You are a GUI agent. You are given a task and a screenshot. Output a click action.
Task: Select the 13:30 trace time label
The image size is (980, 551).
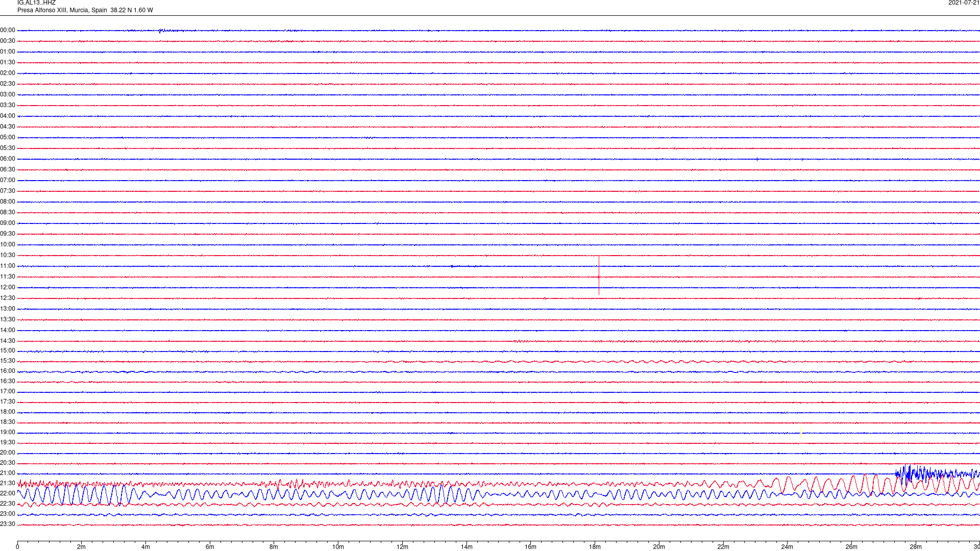pos(8,320)
